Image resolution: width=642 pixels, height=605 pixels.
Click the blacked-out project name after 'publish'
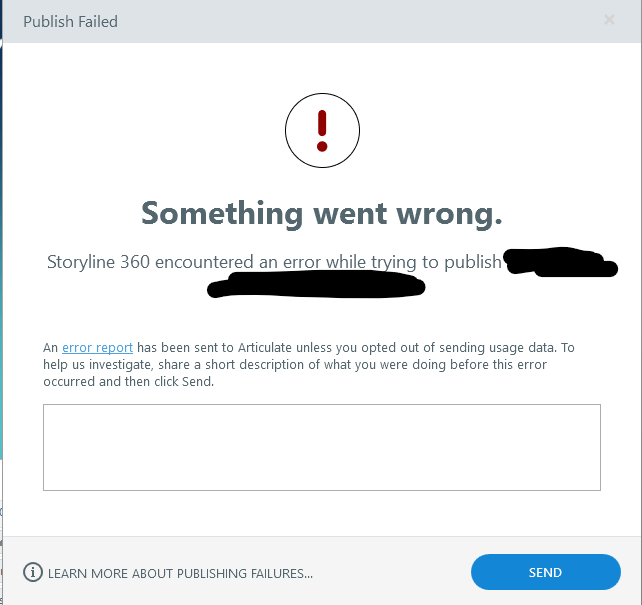555,263
